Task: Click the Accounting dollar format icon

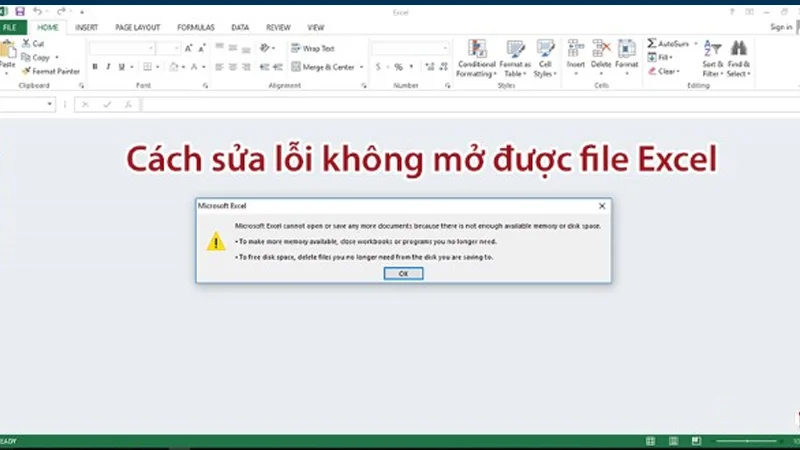Action: click(x=378, y=67)
